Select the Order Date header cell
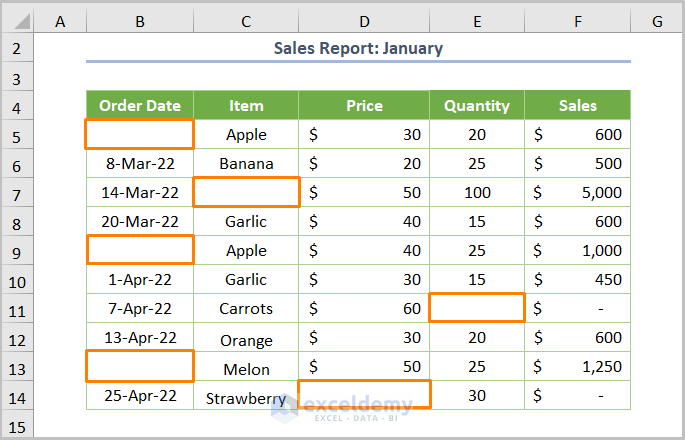 pos(139,105)
